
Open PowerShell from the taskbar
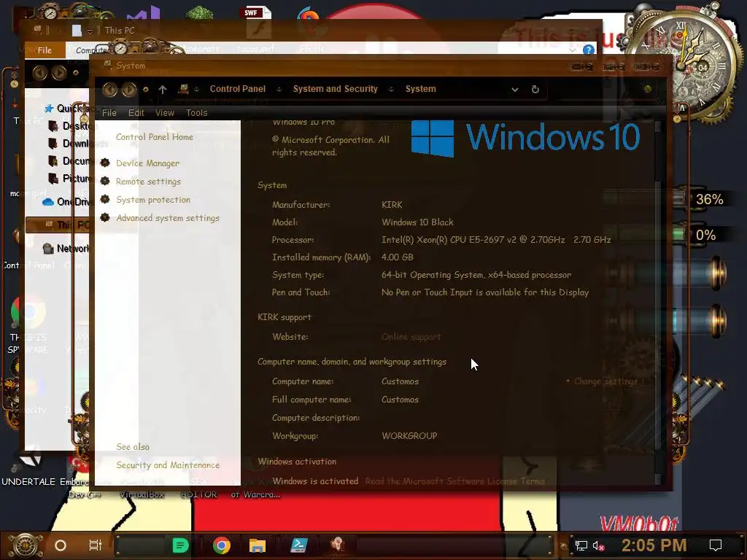click(298, 545)
